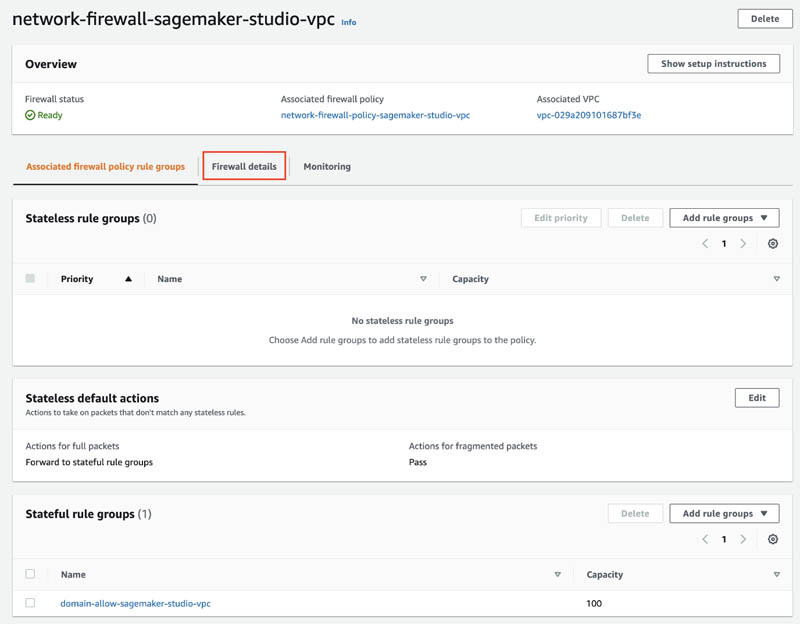The width and height of the screenshot is (800, 624).
Task: Open settings gear in Stateless rule groups
Action: 772,243
